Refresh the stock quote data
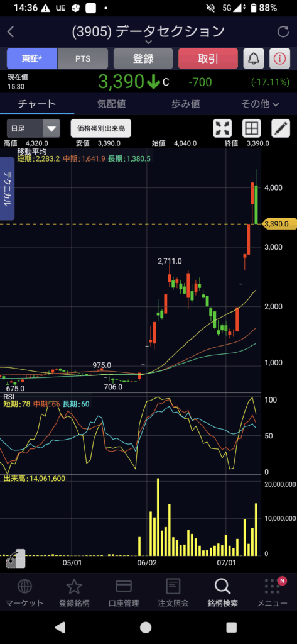297x644 pixels. tap(283, 32)
